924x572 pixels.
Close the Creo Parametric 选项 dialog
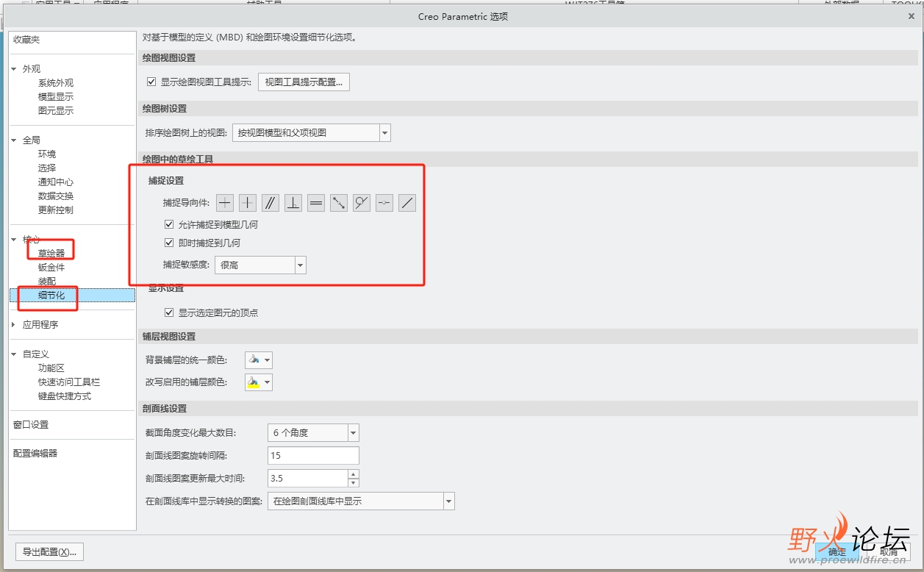912,15
